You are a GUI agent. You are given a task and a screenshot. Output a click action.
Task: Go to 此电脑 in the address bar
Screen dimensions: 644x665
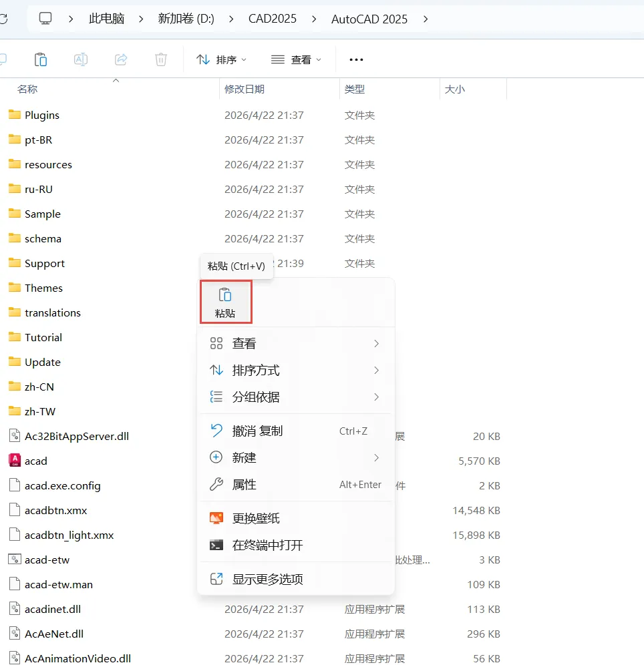click(106, 19)
